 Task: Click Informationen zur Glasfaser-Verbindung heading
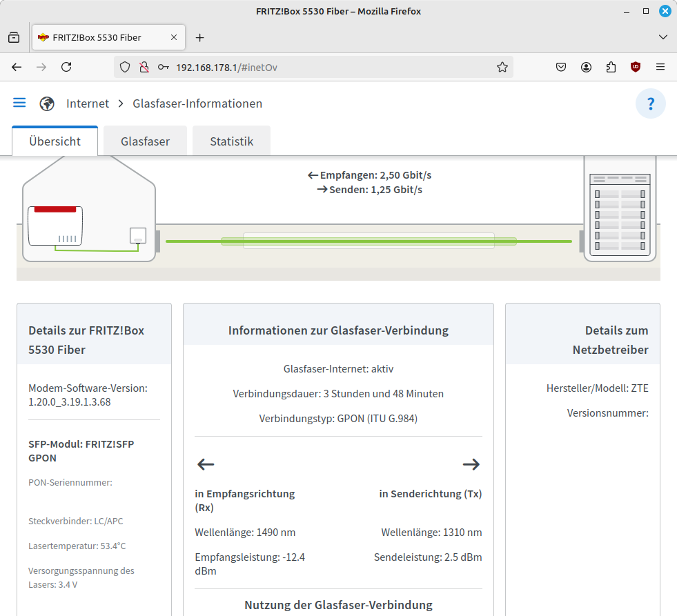338,330
